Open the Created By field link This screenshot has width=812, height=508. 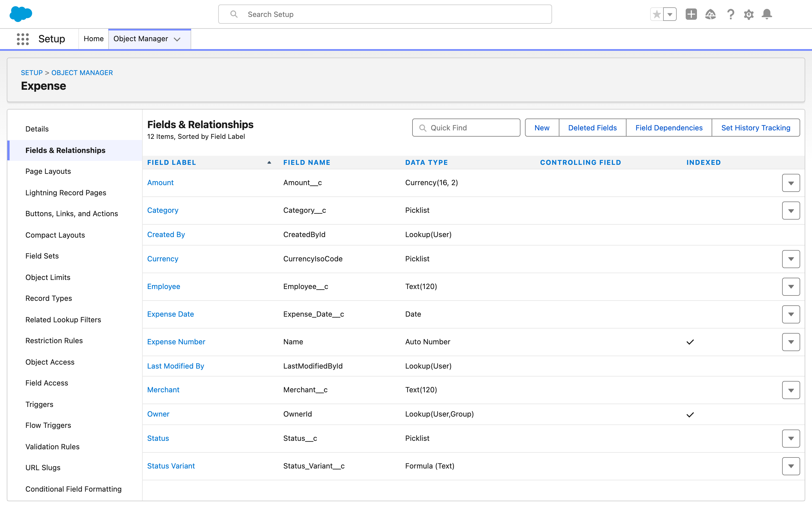coord(166,235)
